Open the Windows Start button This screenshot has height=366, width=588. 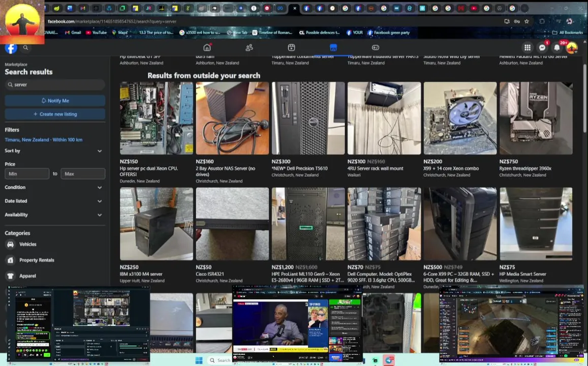[x=199, y=360]
